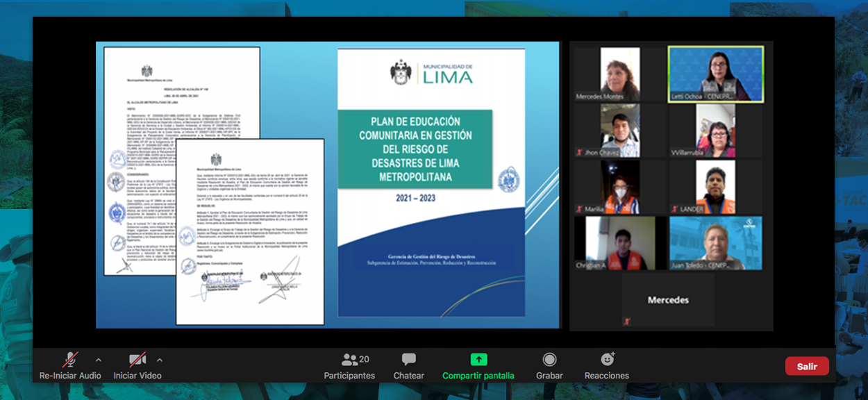Viewport: 868px width, 400px height.
Task: Click the Municipalidad de Lima logo on slide
Action: (x=431, y=72)
